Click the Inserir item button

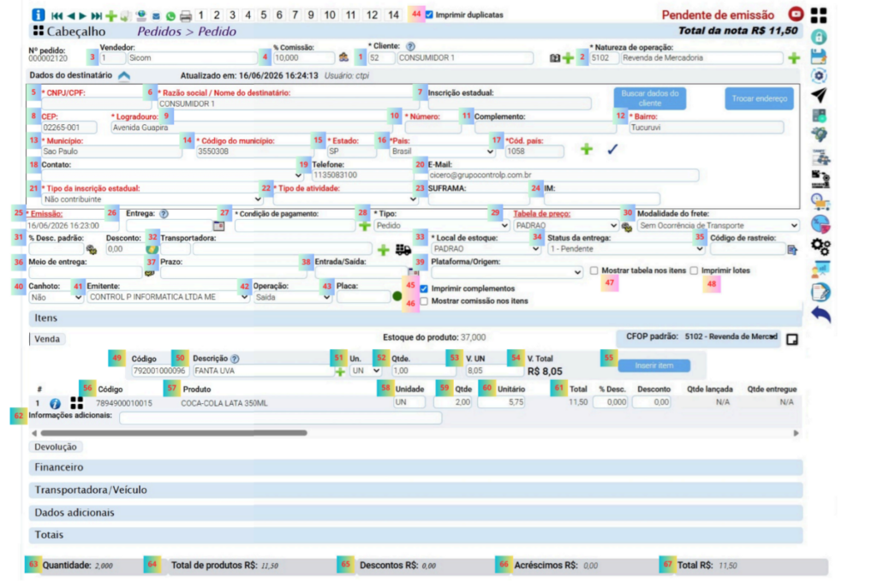point(653,365)
